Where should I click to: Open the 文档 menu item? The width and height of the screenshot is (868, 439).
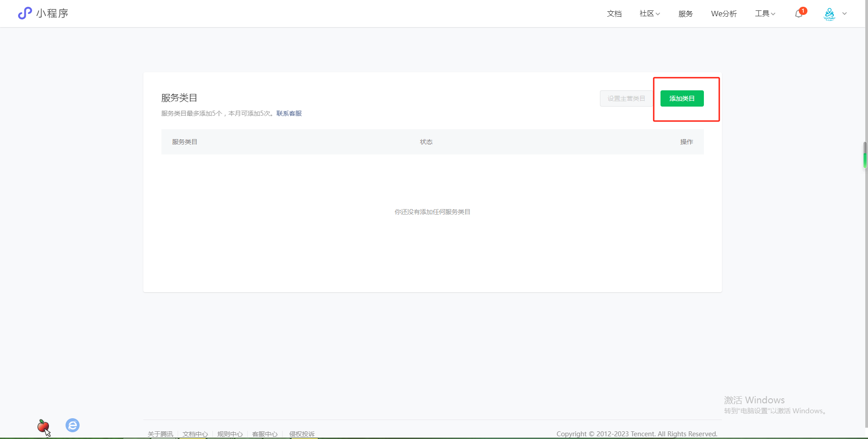[x=614, y=14]
